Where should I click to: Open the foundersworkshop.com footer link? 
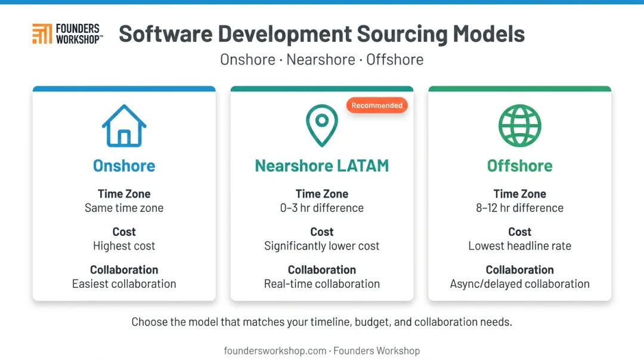click(275, 351)
